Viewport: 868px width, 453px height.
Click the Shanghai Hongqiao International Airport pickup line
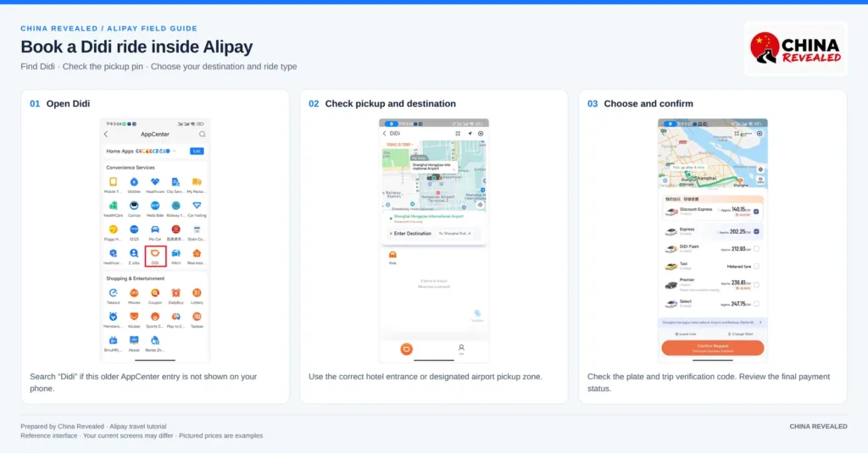(428, 216)
